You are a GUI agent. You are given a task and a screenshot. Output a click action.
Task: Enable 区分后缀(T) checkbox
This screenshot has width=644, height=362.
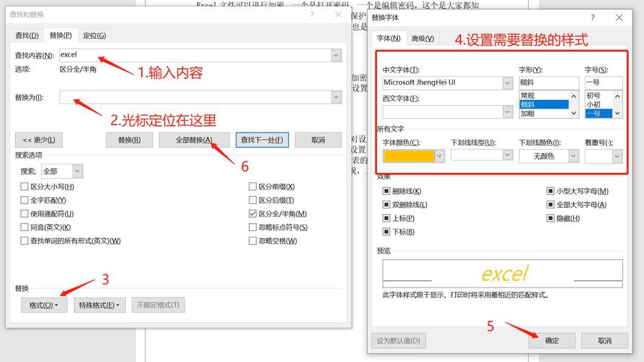(x=253, y=200)
